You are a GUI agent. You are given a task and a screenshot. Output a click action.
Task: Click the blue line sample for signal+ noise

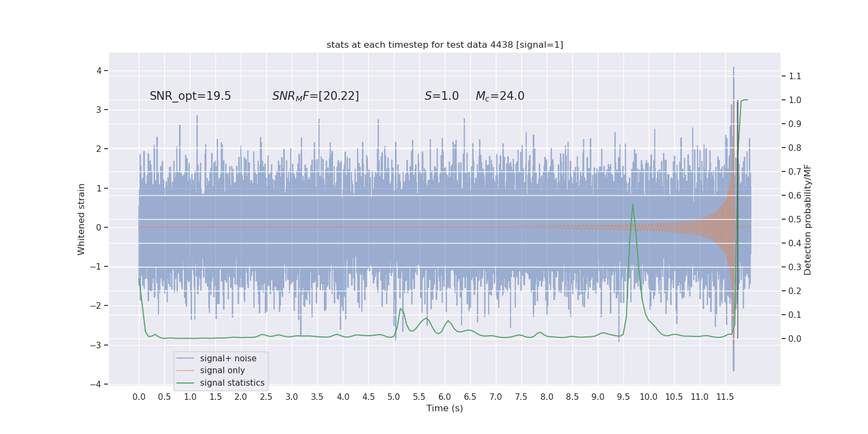[x=186, y=359]
